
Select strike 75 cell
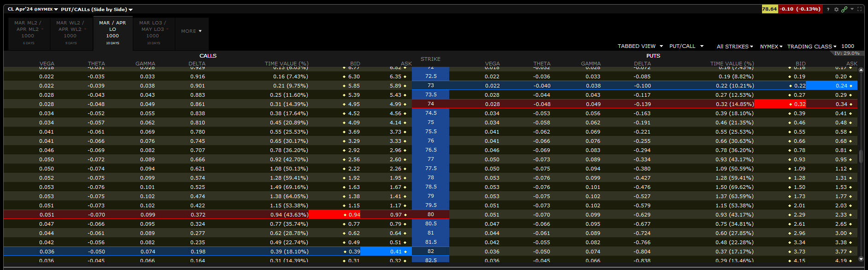click(x=430, y=122)
